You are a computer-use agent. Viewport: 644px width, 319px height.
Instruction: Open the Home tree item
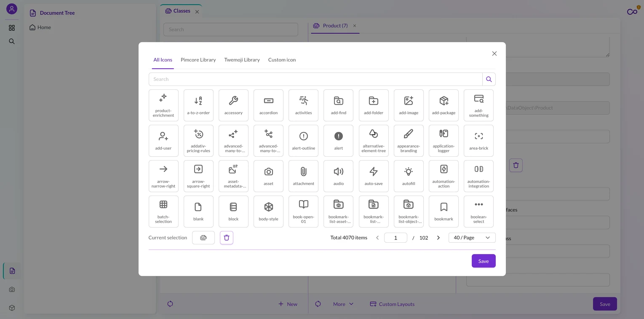tap(40, 27)
